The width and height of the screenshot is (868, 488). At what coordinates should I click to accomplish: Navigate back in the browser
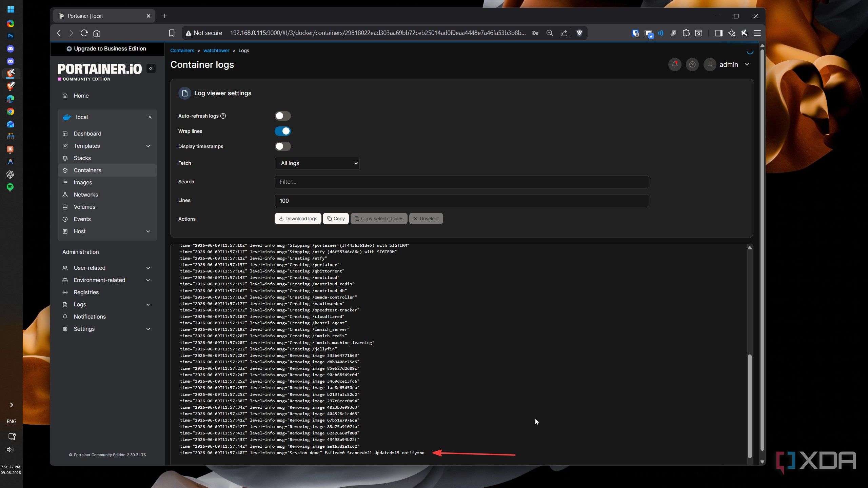click(x=59, y=33)
